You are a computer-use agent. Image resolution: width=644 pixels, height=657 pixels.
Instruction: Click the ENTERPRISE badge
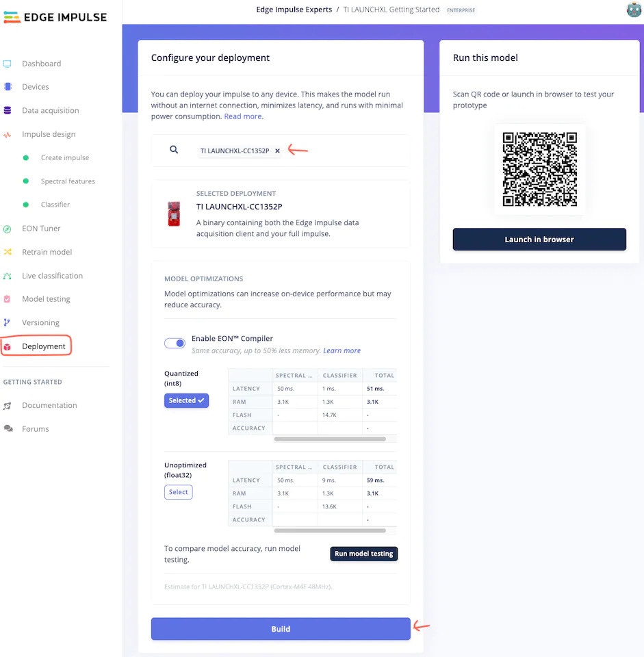click(461, 10)
